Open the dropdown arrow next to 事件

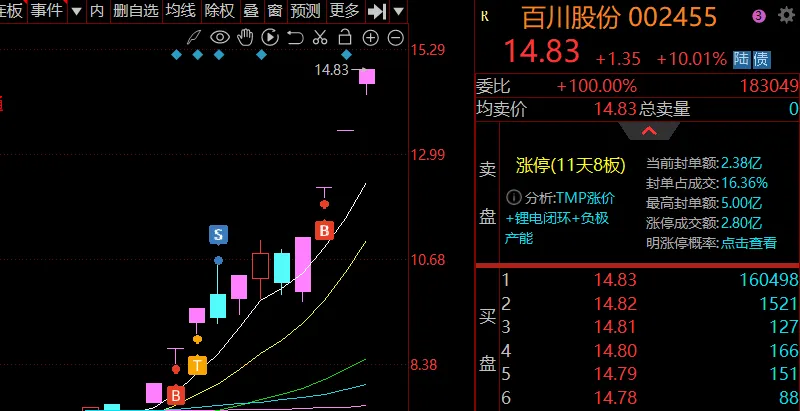coord(76,11)
